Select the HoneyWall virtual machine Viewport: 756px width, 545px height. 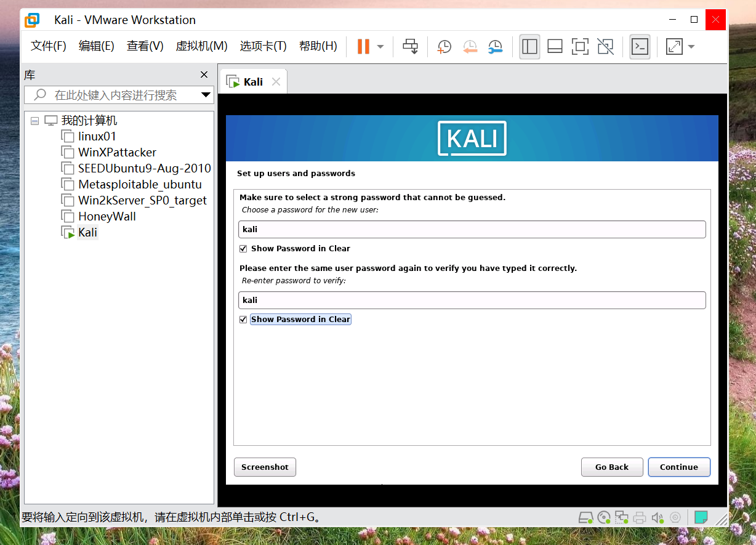107,217
